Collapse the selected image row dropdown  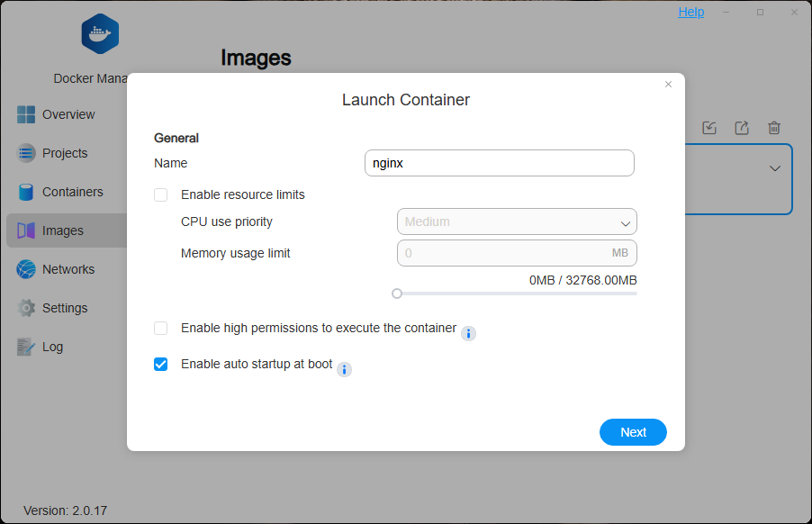pyautogui.click(x=774, y=168)
